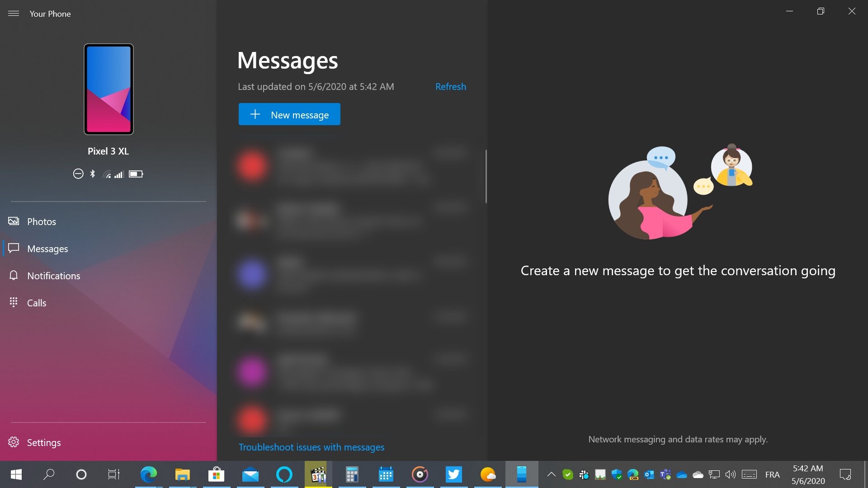Open Twitter from the taskbar

[x=453, y=474]
